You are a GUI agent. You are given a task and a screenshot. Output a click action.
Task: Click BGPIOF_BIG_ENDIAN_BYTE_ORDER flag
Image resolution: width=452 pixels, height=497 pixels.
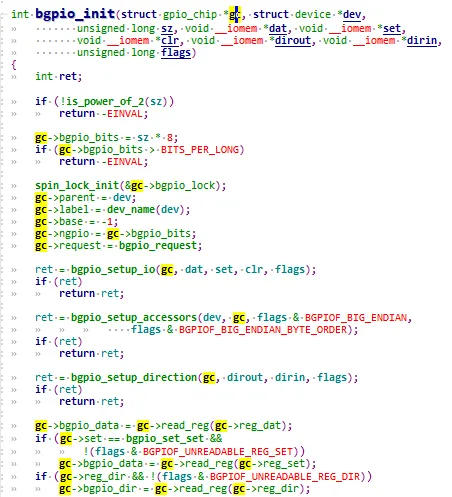[263, 330]
